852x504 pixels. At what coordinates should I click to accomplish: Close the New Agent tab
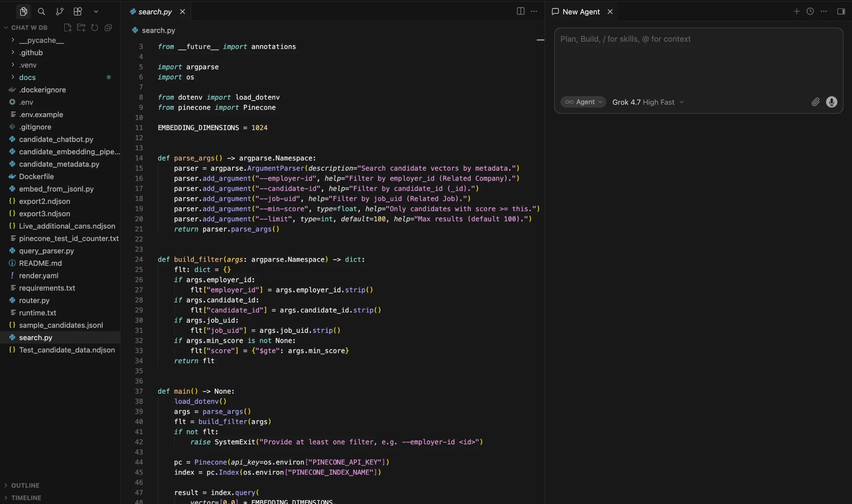tap(610, 11)
